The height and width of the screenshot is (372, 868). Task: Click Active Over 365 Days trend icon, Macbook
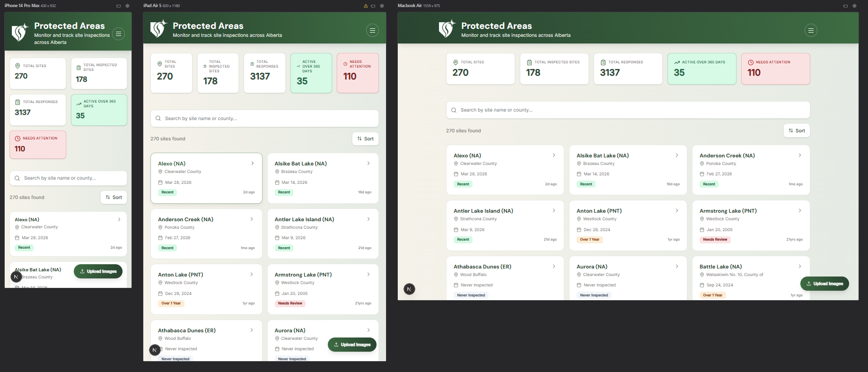point(677,62)
